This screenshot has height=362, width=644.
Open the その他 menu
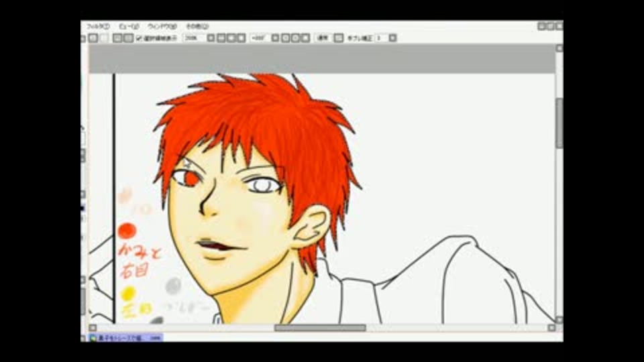197,26
